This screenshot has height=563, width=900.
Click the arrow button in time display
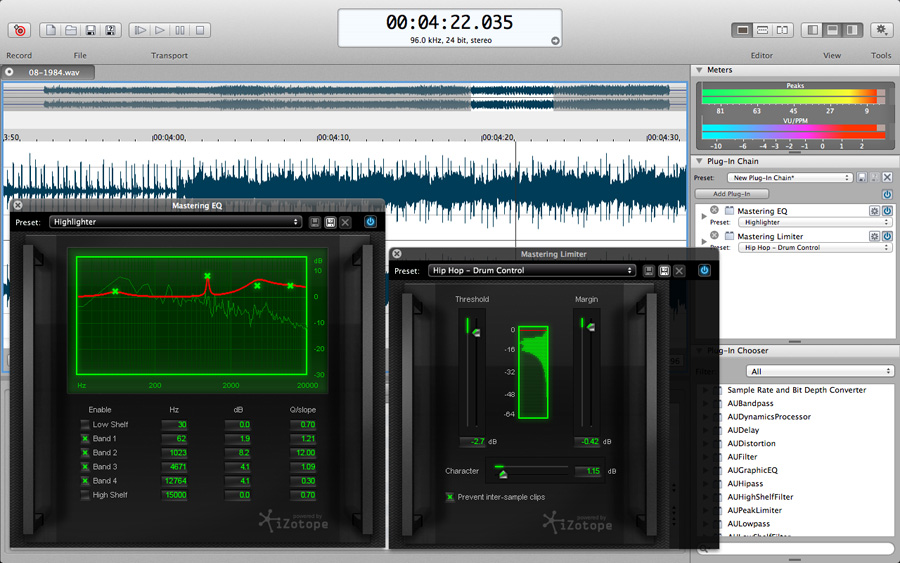pos(555,41)
